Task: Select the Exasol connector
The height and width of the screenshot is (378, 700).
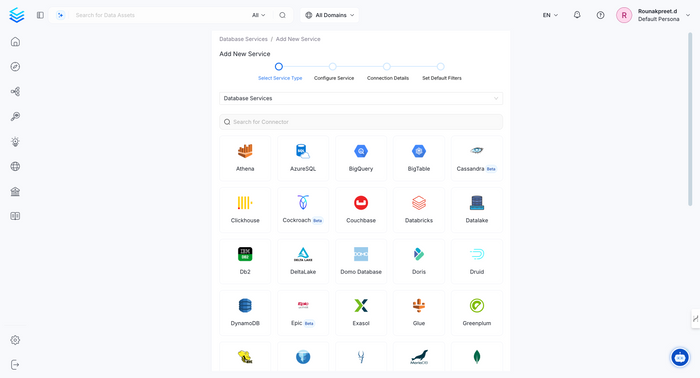Action: 361,313
